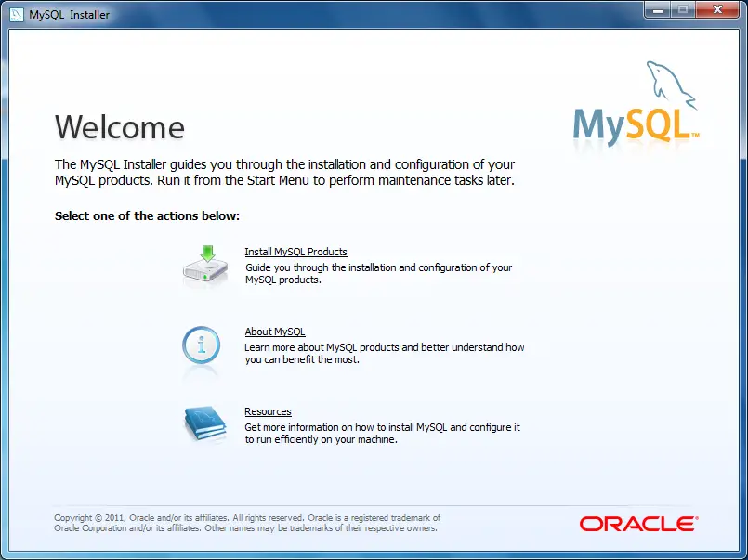Click the MySQL Installer window title text
This screenshot has height=560, width=748.
[69, 15]
